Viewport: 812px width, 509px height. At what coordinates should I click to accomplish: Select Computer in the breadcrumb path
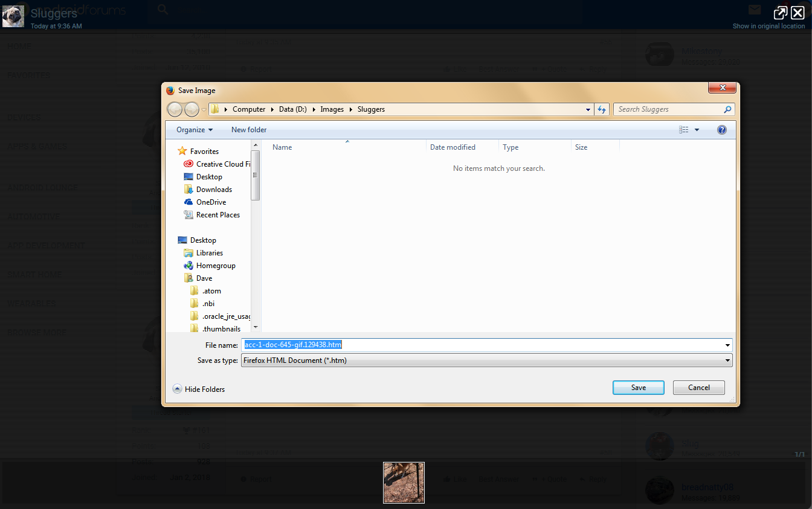[x=249, y=109]
